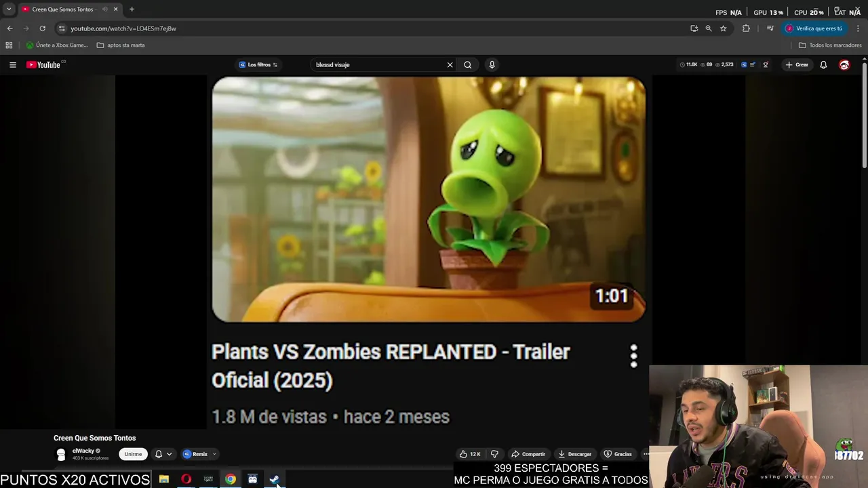
Task: Open the media control icon in toolbar
Action: click(x=770, y=28)
